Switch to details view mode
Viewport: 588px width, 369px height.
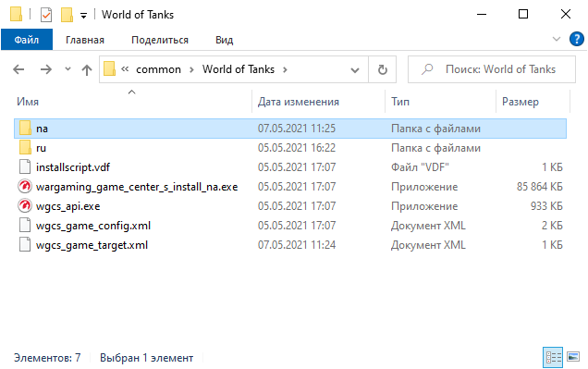tap(553, 357)
